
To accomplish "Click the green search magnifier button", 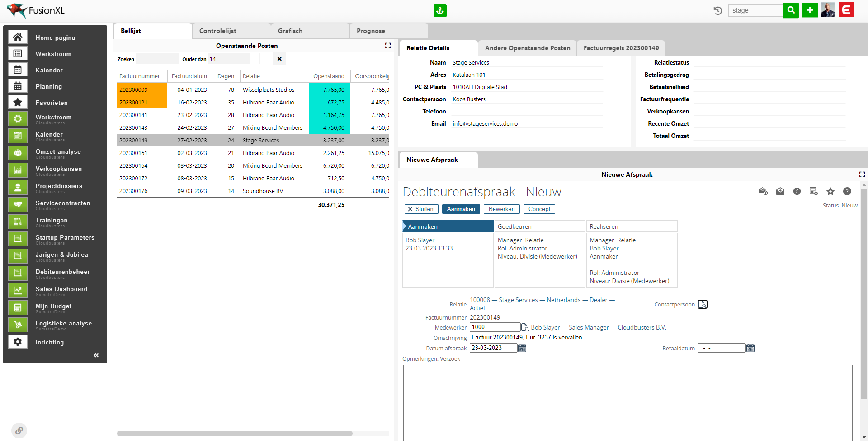I will pos(791,10).
